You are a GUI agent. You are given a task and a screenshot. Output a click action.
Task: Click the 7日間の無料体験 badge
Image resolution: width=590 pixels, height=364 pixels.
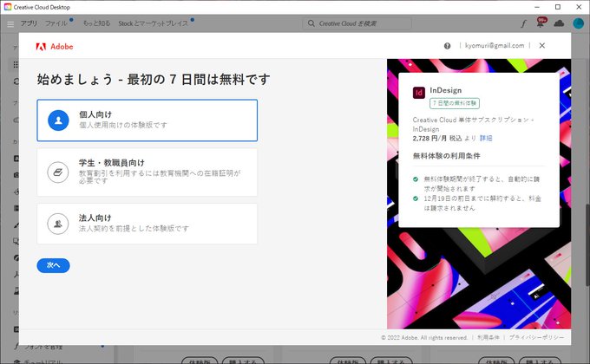455,103
